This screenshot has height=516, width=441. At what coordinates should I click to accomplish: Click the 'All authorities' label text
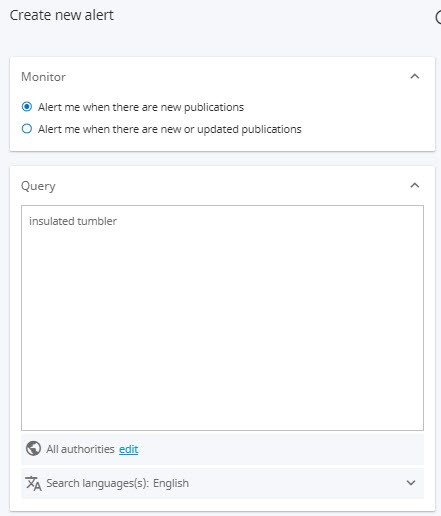click(x=80, y=449)
